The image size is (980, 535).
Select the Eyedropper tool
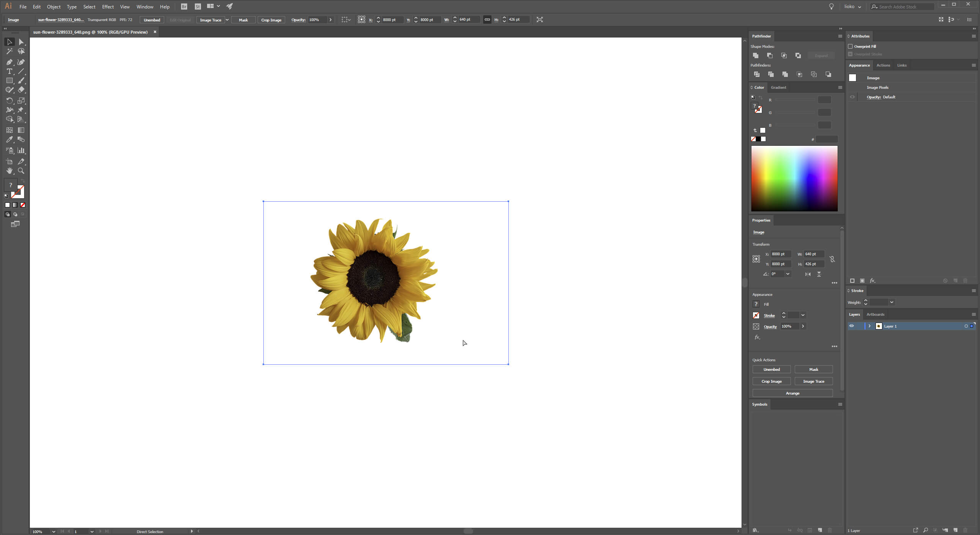click(9, 139)
